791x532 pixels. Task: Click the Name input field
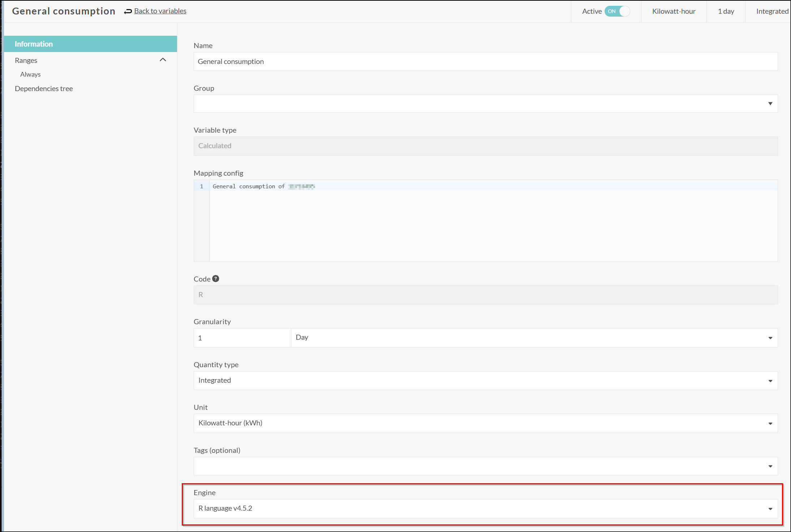tap(485, 61)
